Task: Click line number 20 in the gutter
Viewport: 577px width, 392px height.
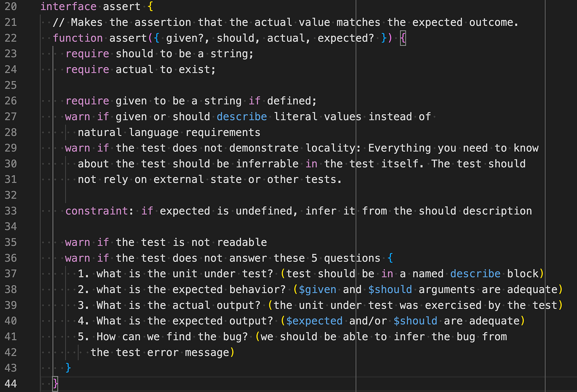Action: pyautogui.click(x=11, y=7)
